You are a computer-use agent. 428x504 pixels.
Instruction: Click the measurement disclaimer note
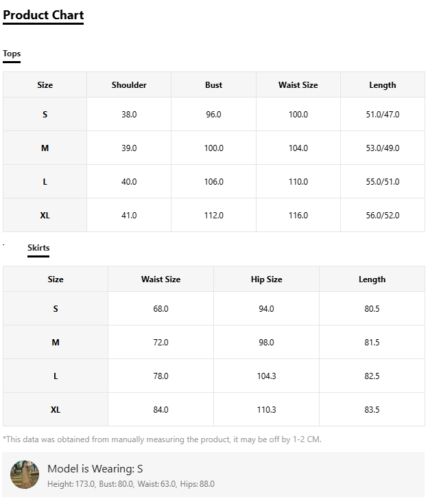coord(162,439)
